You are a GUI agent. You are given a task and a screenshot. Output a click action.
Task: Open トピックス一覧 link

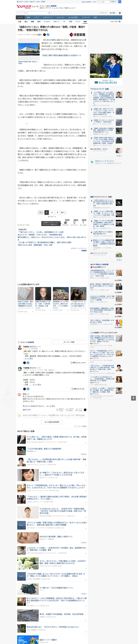click(115, 21)
